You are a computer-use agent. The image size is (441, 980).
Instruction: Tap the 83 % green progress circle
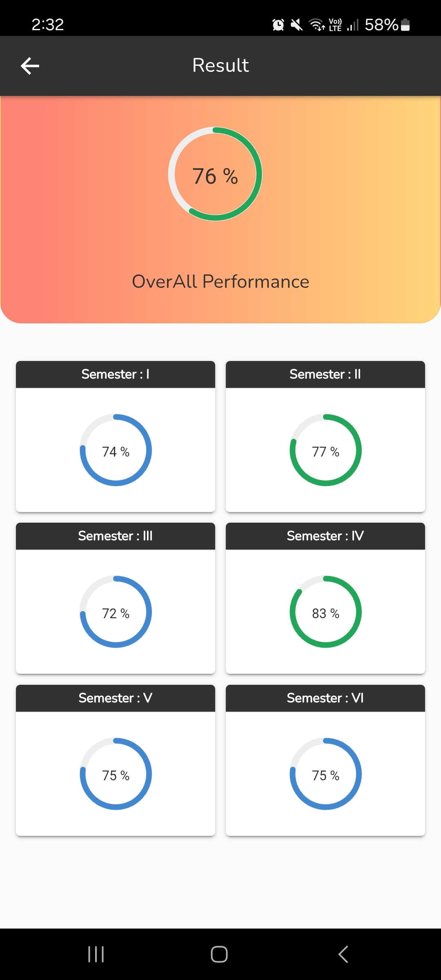click(x=325, y=612)
